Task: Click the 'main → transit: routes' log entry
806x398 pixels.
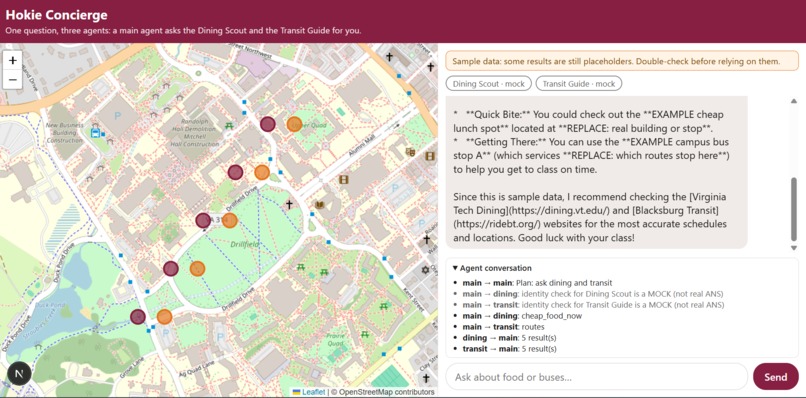Action: point(503,327)
